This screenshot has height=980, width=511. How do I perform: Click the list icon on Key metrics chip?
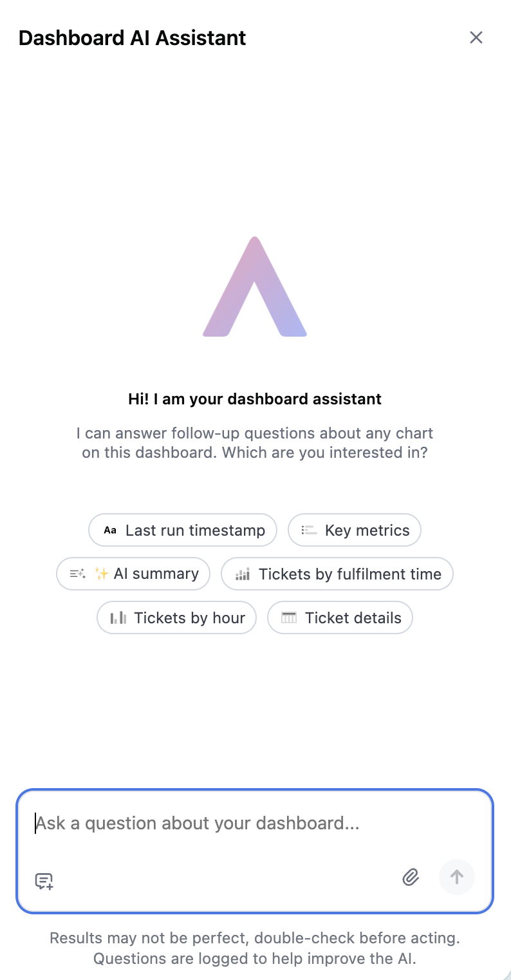309,530
